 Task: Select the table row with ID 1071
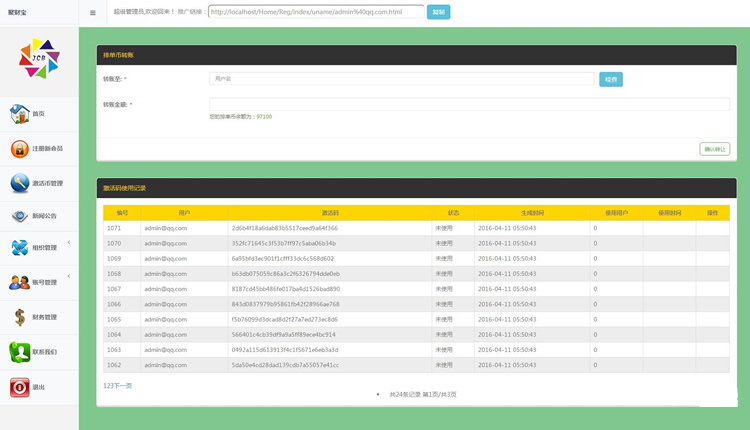(416, 228)
